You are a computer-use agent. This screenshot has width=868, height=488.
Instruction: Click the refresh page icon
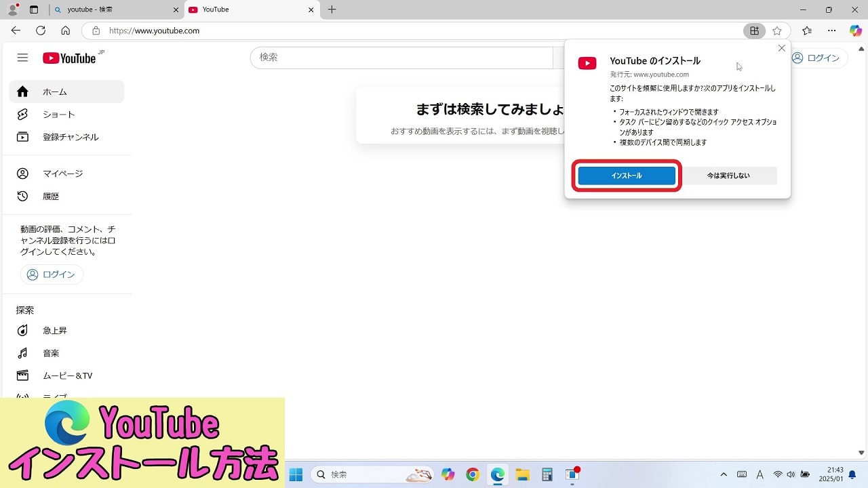pos(41,30)
